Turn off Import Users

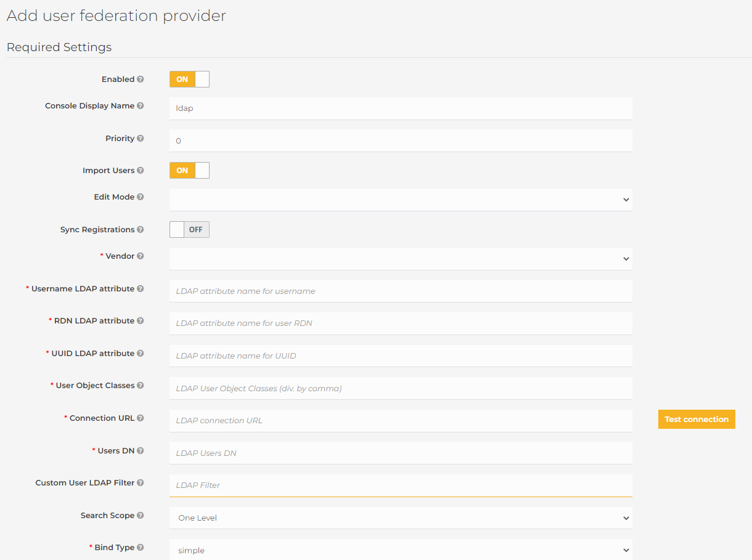189,170
